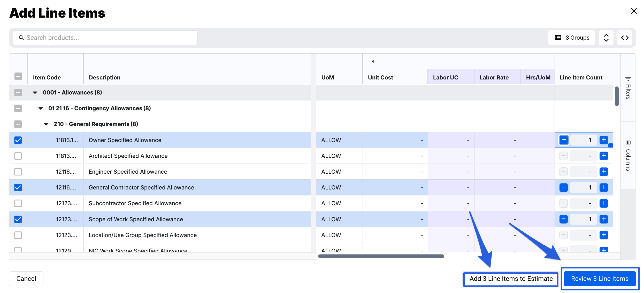Click the Search products input field
Viewport: 644px width, 293px height.
pos(109,38)
